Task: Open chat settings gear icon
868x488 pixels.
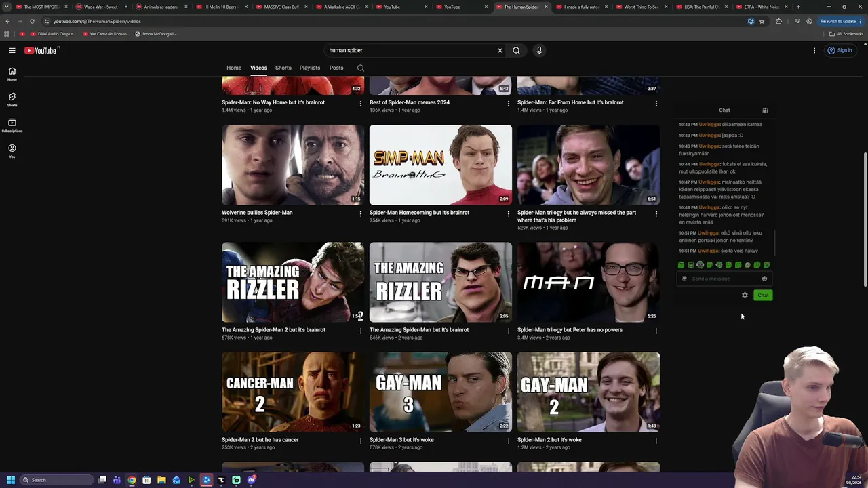Action: click(x=745, y=296)
